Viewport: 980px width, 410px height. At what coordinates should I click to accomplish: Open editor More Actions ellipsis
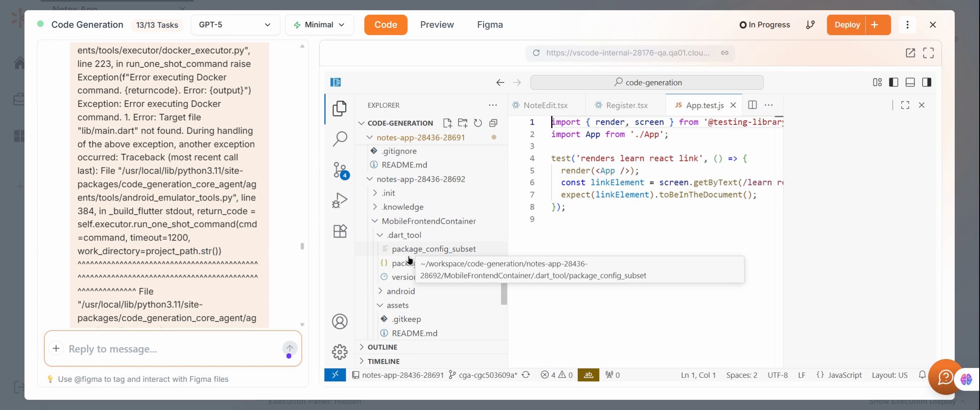tap(768, 105)
